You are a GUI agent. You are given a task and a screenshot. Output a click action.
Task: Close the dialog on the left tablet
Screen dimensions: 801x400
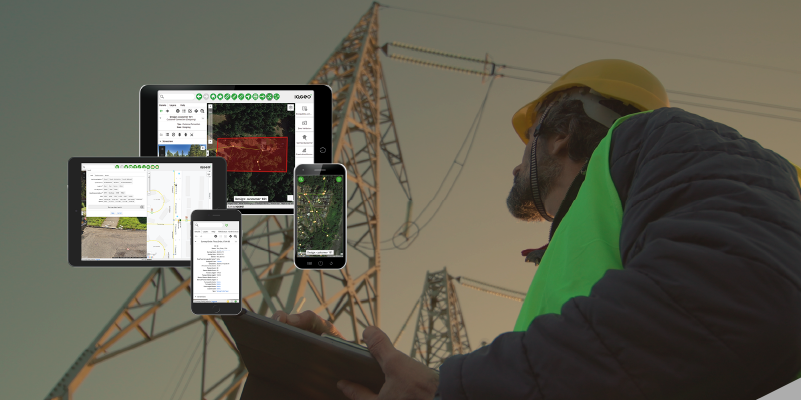point(145,170)
